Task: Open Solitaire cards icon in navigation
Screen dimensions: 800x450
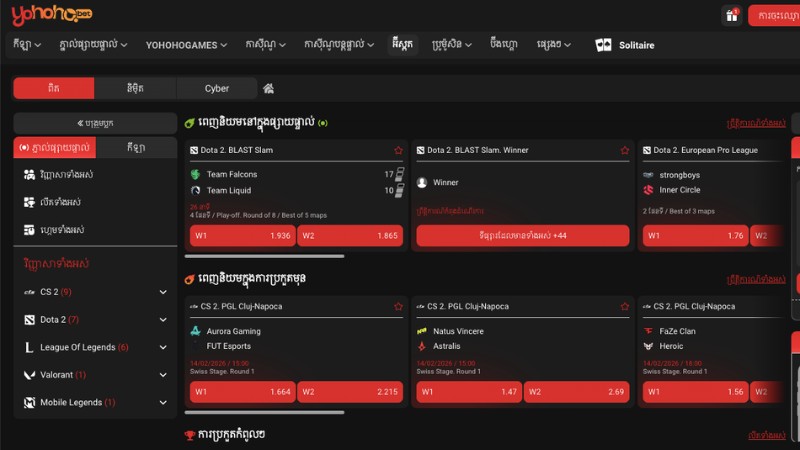Action: pyautogui.click(x=603, y=45)
